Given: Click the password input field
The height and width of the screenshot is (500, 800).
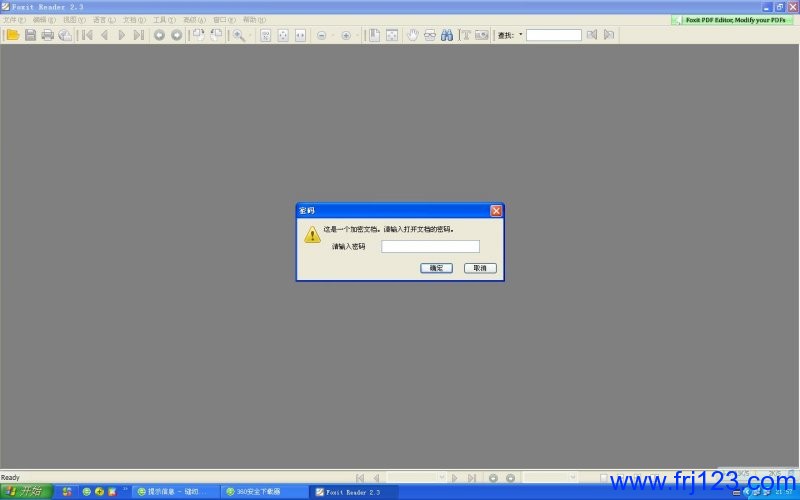Looking at the screenshot, I should point(430,246).
